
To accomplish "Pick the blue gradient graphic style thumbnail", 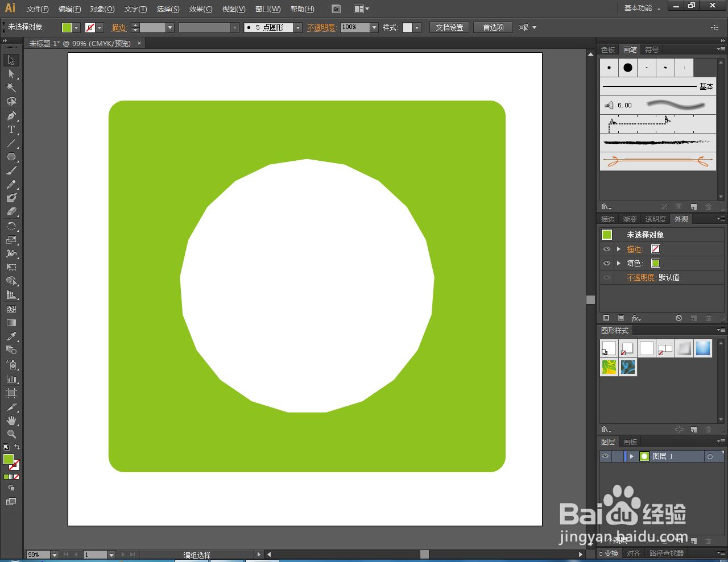I will point(703,348).
